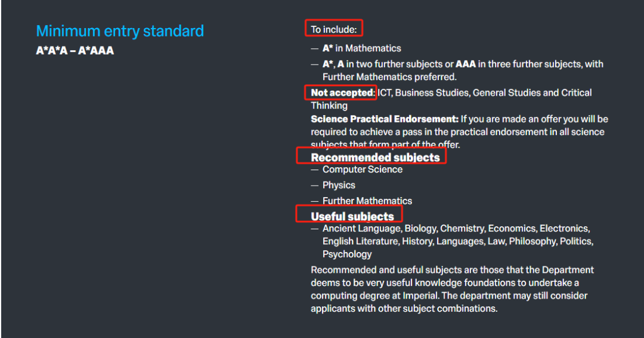This screenshot has height=338, width=644.
Task: Click the 'Minimum entry standard' heading
Action: [120, 31]
